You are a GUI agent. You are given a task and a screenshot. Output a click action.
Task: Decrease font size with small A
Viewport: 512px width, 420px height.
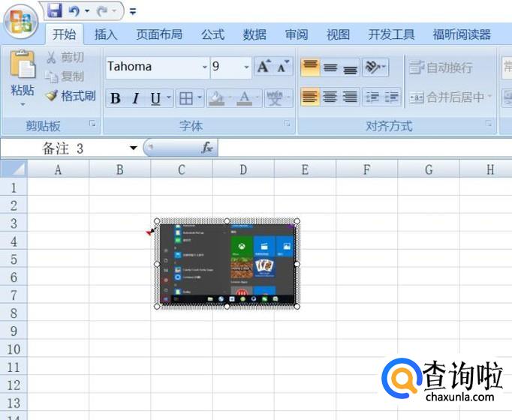[283, 67]
